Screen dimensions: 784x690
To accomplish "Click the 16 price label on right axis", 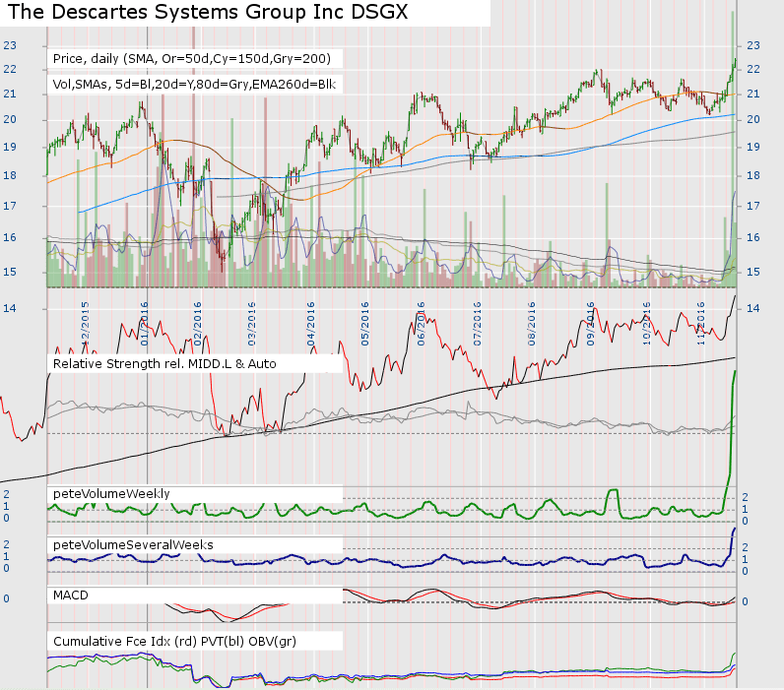I will pos(753,238).
